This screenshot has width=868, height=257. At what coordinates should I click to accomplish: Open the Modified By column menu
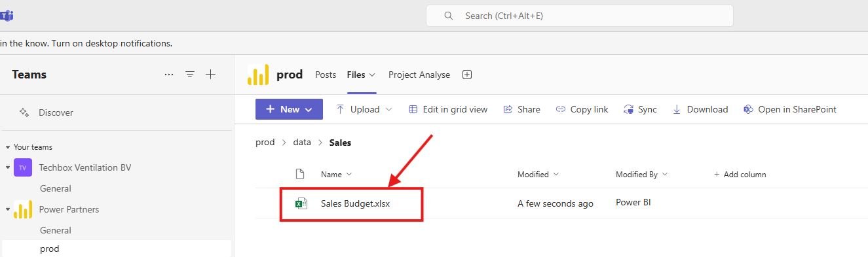coord(641,174)
